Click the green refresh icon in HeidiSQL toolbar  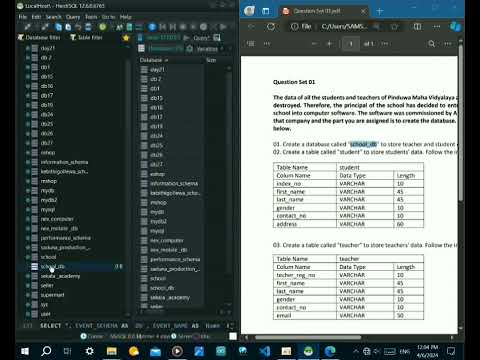[103, 27]
